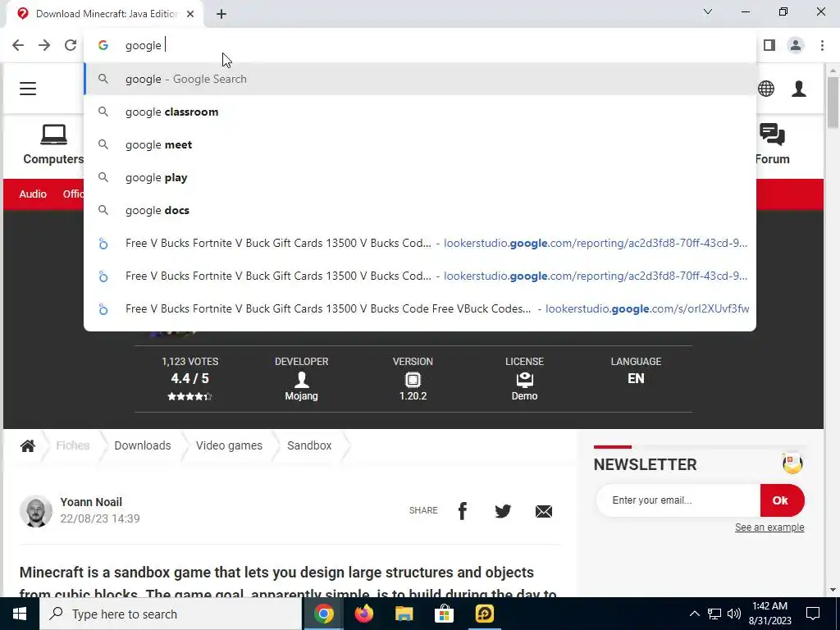Share the article by email
The image size is (840, 630).
[x=543, y=511]
